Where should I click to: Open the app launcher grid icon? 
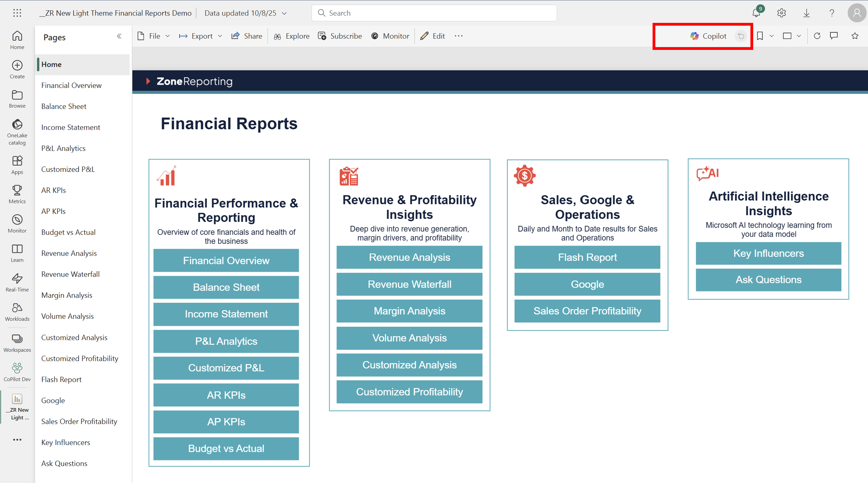pos(17,13)
